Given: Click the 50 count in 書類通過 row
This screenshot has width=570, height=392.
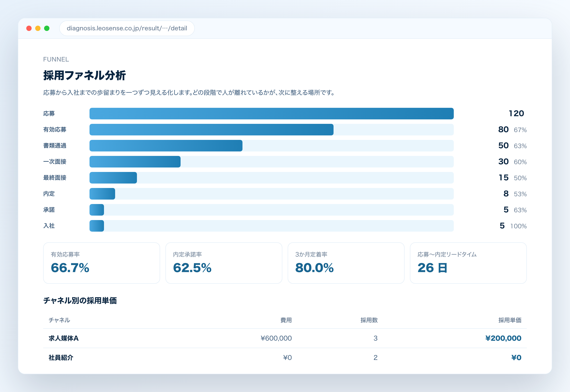Looking at the screenshot, I should [x=503, y=146].
